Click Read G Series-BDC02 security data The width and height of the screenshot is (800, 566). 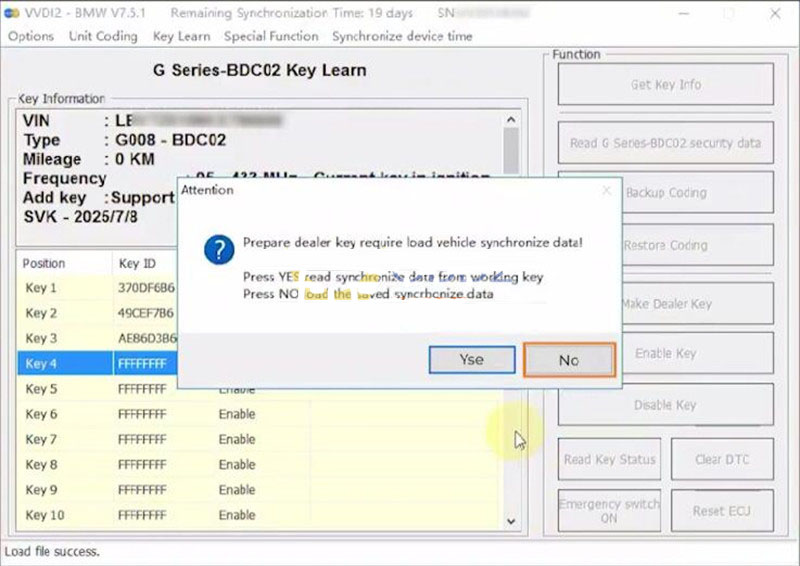[x=665, y=143]
